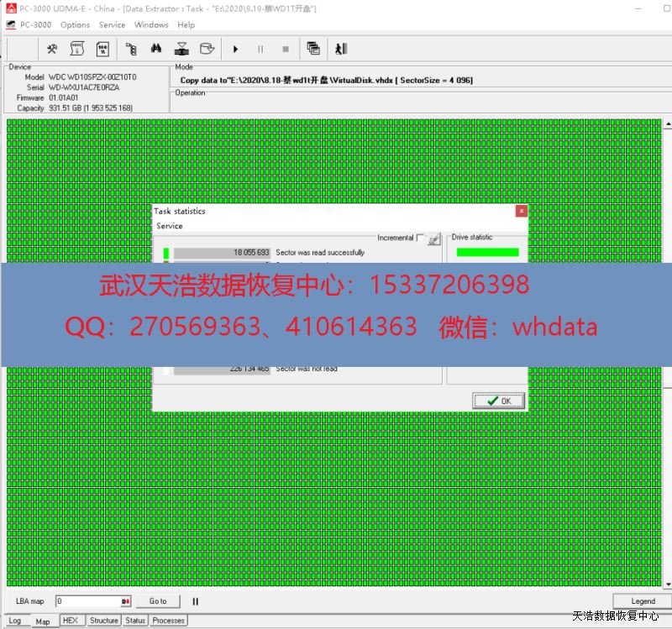
Task: Click the Go to button
Action: 158,601
